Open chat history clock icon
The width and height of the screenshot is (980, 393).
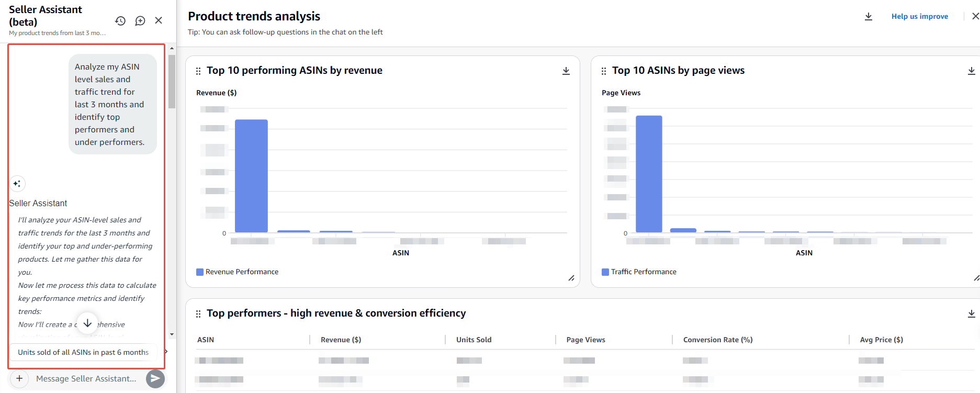(120, 21)
